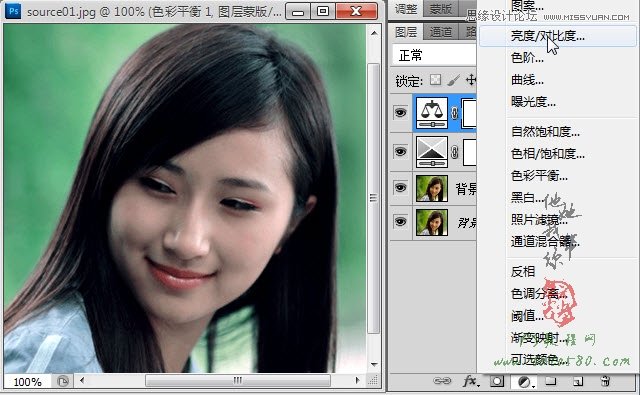Select the gradient map adjustment layer thumbnail
Screen dimensions: 640x395
pyautogui.click(x=432, y=152)
